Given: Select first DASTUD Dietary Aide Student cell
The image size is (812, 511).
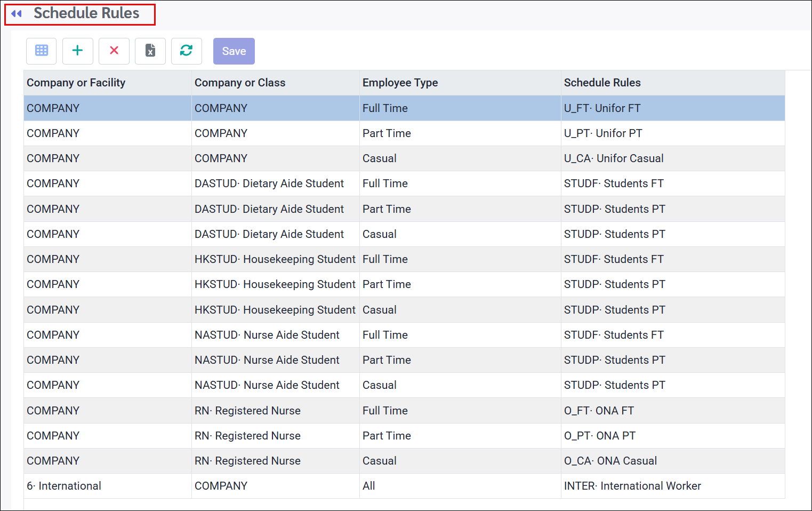Looking at the screenshot, I should click(x=276, y=183).
